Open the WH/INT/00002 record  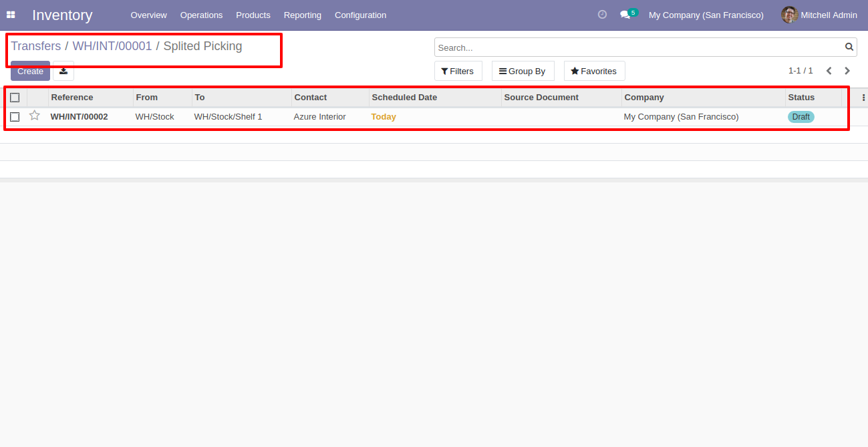tap(80, 117)
